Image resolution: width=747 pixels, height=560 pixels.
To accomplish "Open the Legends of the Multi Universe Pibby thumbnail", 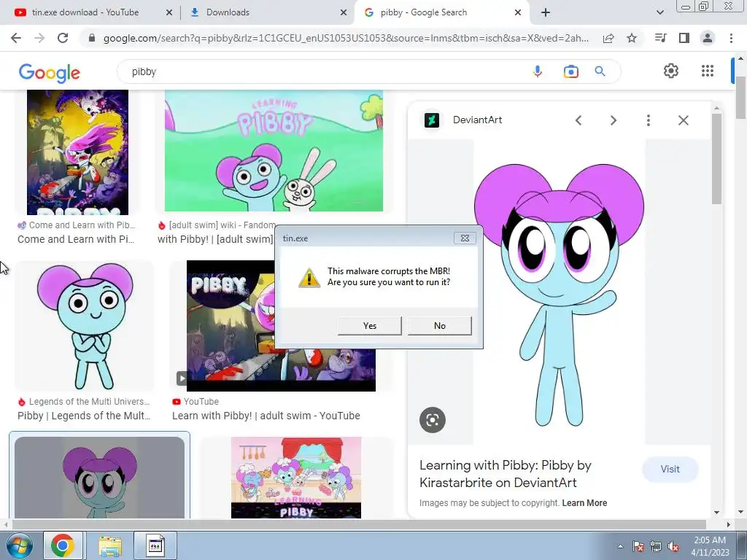I will [85, 326].
